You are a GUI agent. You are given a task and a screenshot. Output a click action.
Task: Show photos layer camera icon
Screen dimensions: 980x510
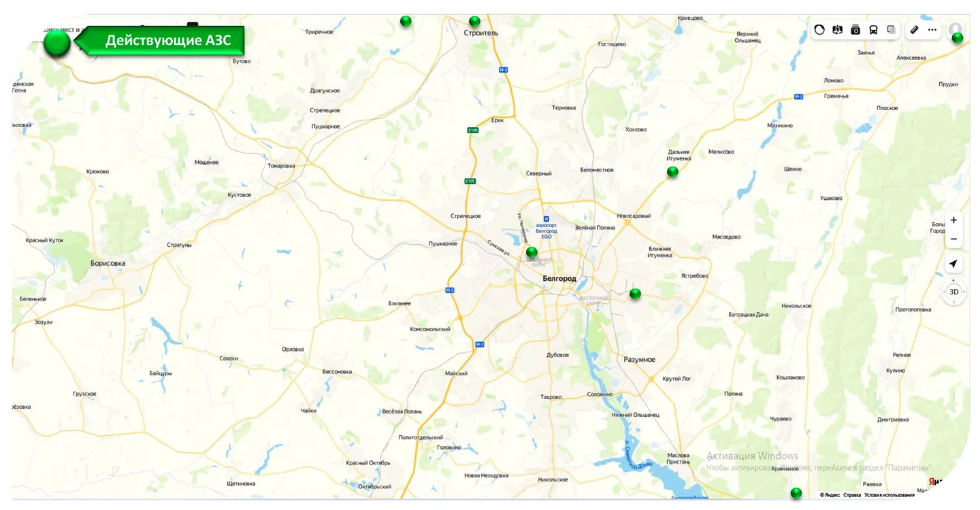pos(855,30)
